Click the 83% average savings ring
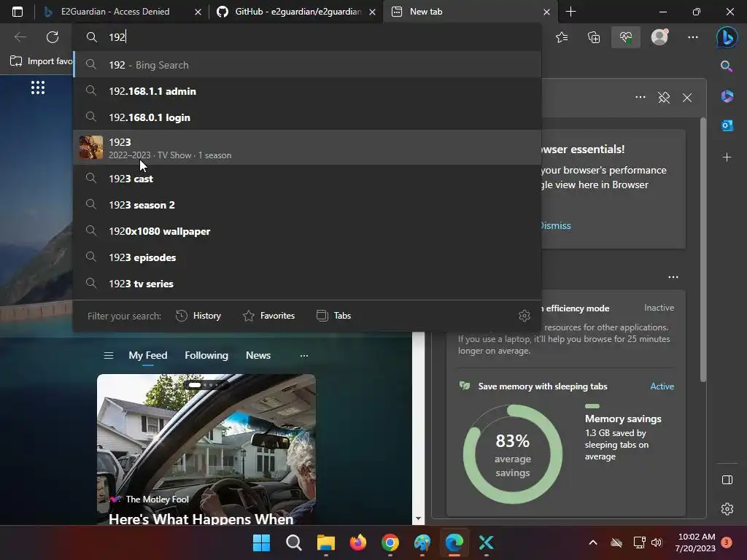This screenshot has width=747, height=560. [513, 454]
